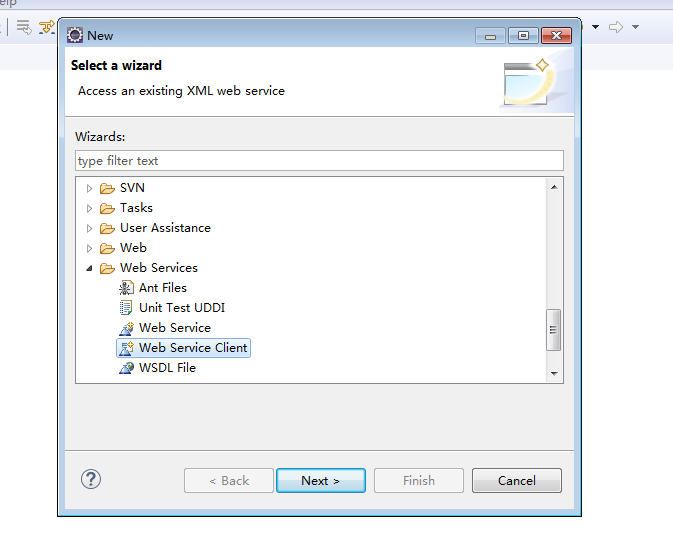
Task: Click the Eclipse icon in dialog title bar
Action: 75,35
